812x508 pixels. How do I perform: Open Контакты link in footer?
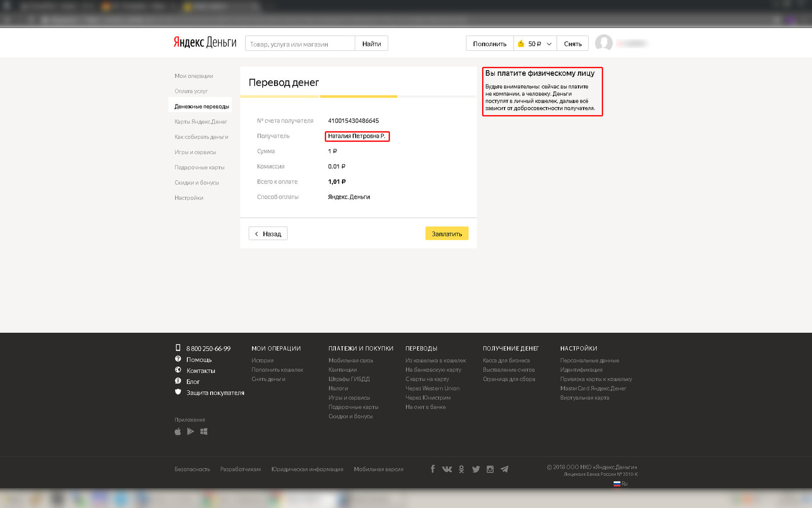(201, 371)
